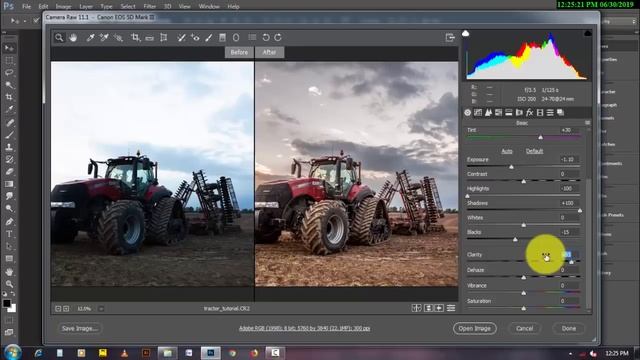The height and width of the screenshot is (360, 640).
Task: Open the zoom level dropdown
Action: pos(101,309)
